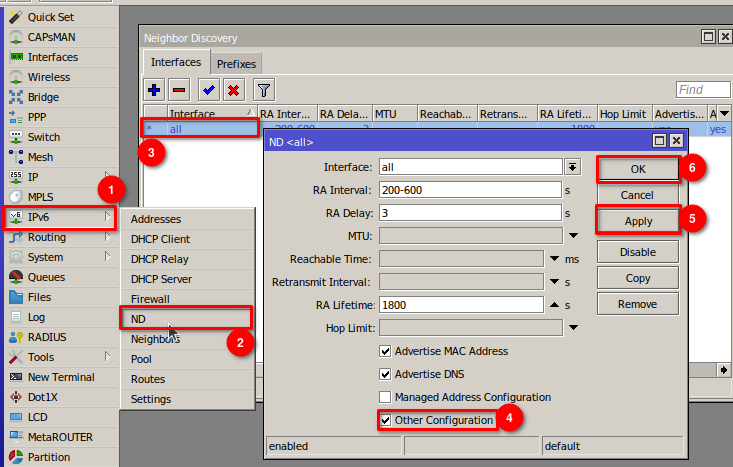Open the Interface dropdown arrow
Screen dimensions: 733x467
[x=573, y=166]
